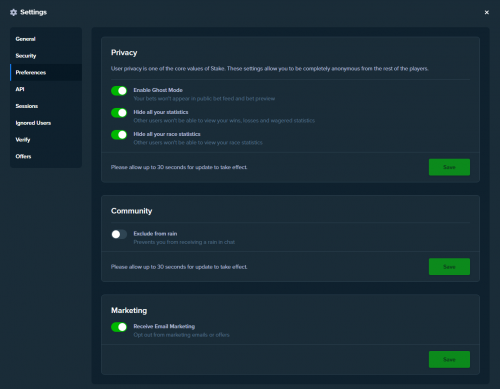Click 'Opt out from marketing emails' text
This screenshot has width=500, height=389.
[x=182, y=335]
